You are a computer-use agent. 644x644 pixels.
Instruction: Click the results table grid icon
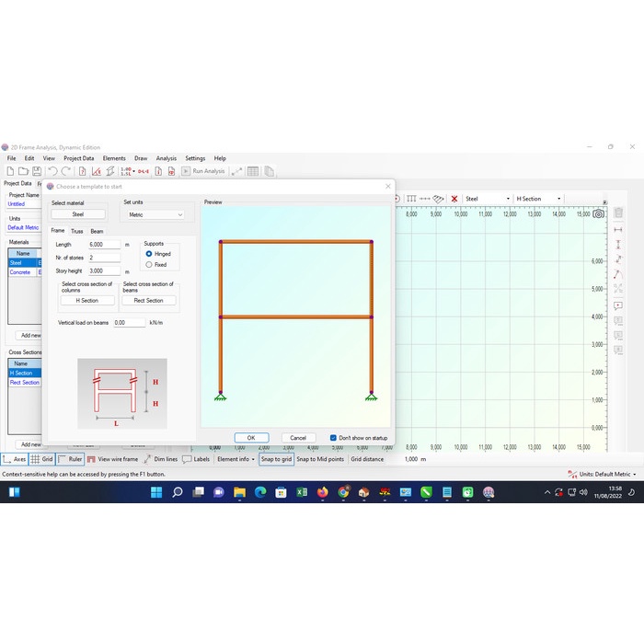click(x=253, y=171)
